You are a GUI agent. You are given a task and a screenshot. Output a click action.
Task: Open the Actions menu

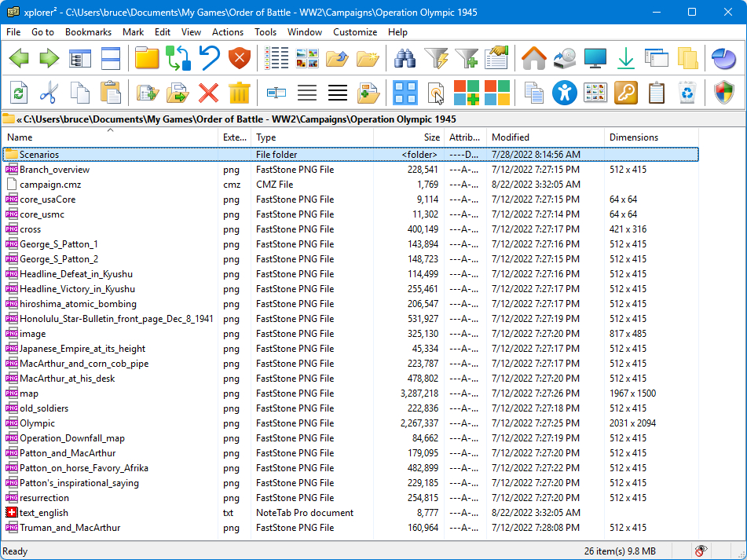coord(228,32)
